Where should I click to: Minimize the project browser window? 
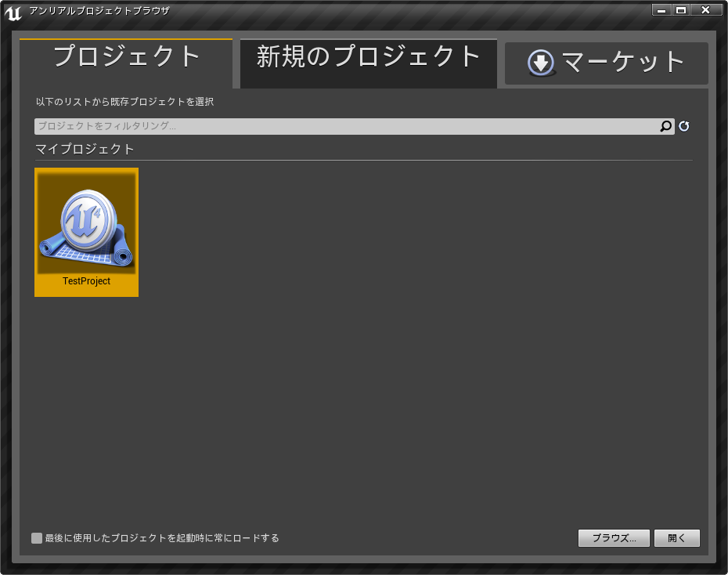pos(661,10)
